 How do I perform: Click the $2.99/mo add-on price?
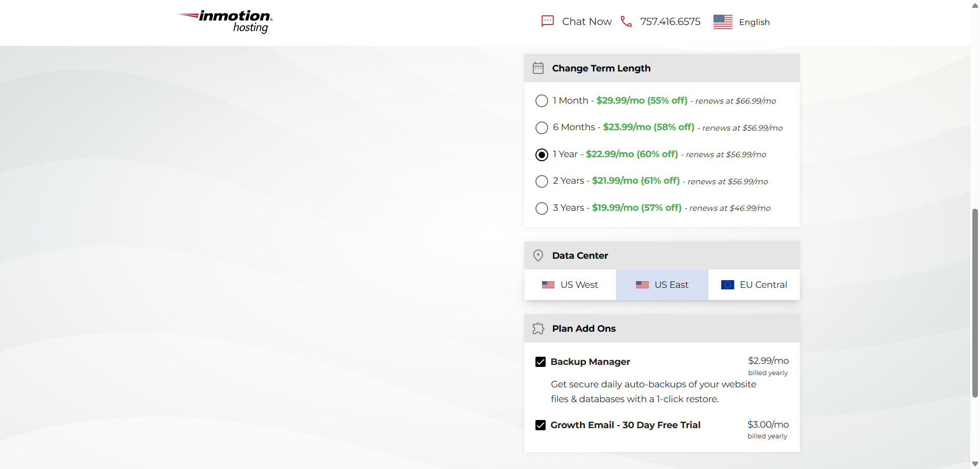pyautogui.click(x=768, y=361)
